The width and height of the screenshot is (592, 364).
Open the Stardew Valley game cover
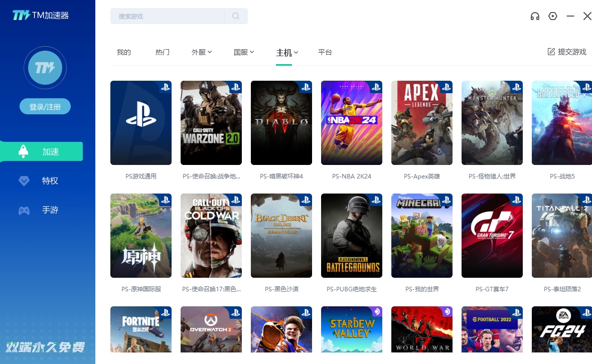pos(352,329)
